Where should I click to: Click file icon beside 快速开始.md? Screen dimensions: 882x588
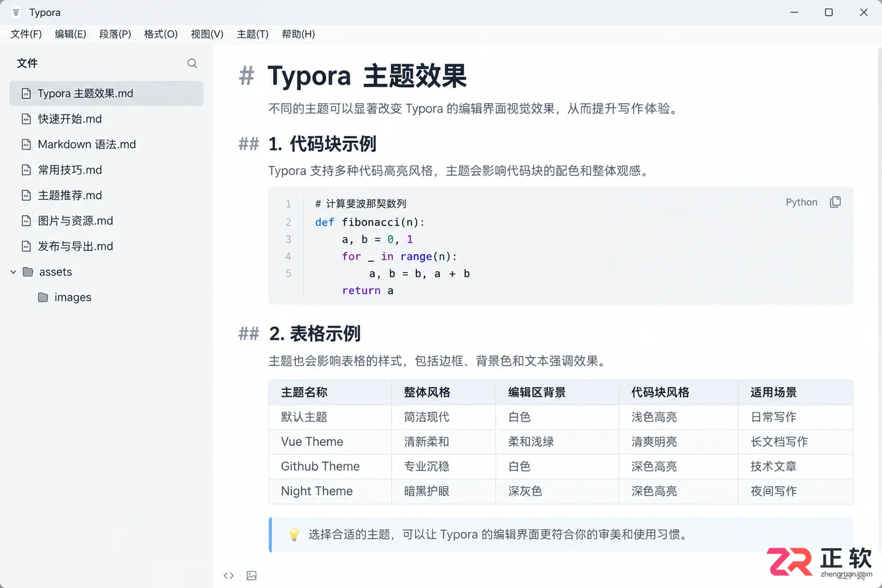pyautogui.click(x=26, y=119)
